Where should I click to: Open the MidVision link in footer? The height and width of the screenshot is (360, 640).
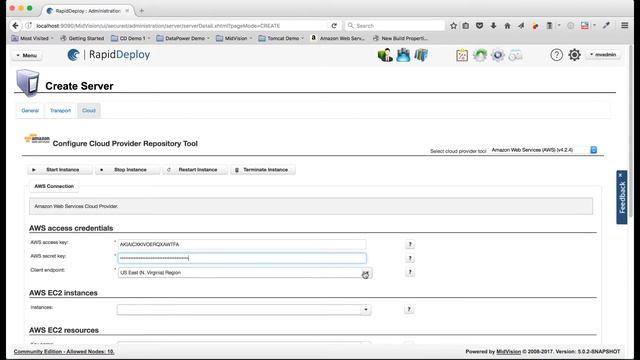(508, 351)
